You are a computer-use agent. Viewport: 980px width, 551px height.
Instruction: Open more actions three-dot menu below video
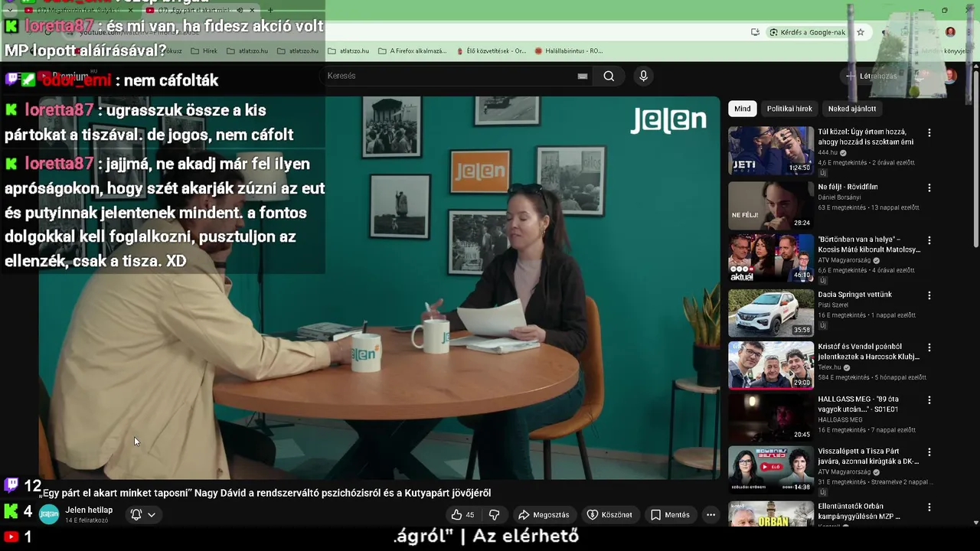pyautogui.click(x=710, y=515)
